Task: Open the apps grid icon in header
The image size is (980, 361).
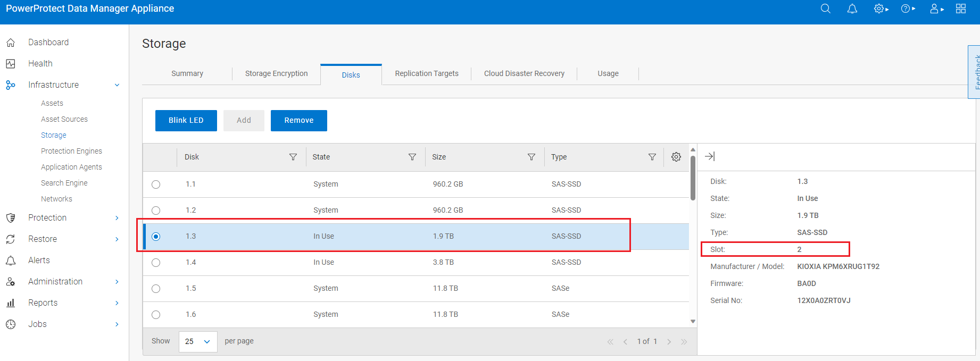Action: point(960,9)
